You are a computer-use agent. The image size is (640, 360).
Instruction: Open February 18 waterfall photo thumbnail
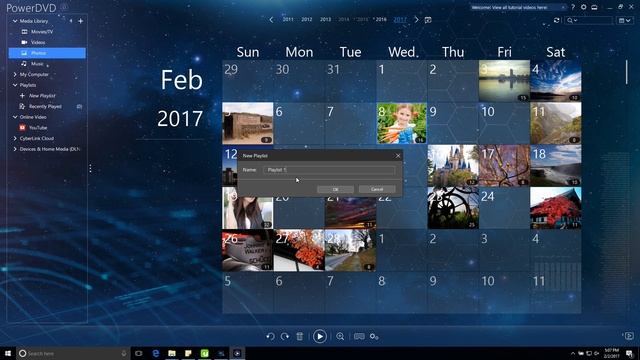click(556, 166)
